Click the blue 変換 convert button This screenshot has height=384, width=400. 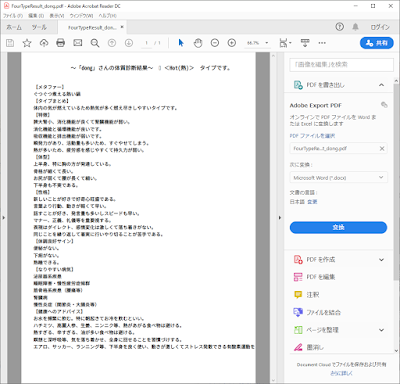click(338, 227)
